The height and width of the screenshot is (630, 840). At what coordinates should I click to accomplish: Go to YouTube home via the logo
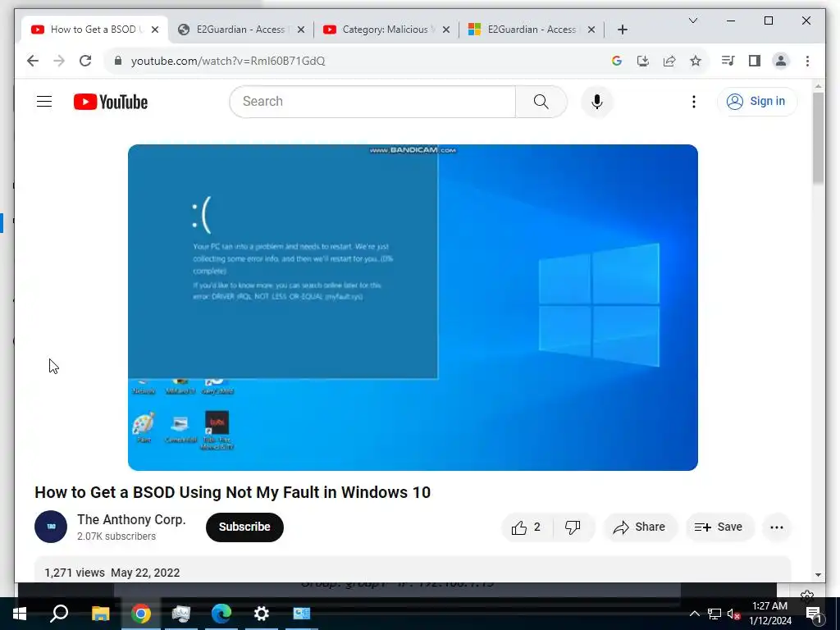pyautogui.click(x=111, y=102)
